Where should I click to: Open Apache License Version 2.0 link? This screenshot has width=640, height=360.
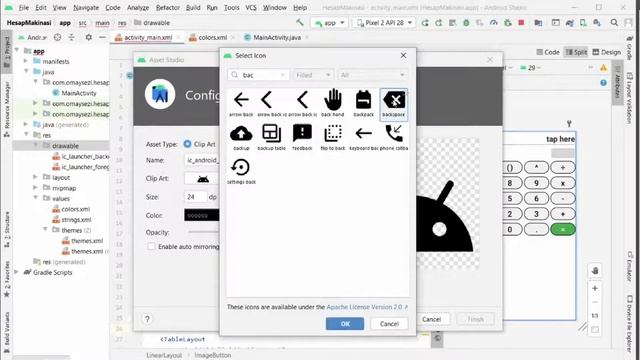click(364, 307)
